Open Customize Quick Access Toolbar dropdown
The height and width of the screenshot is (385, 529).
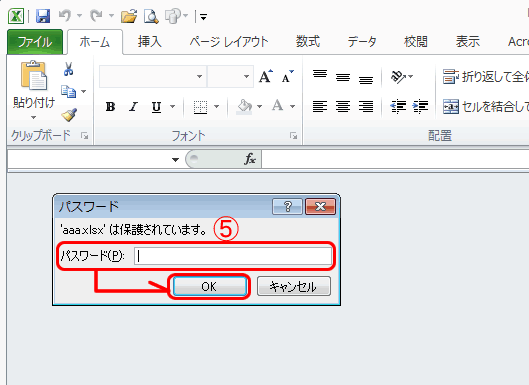point(203,17)
